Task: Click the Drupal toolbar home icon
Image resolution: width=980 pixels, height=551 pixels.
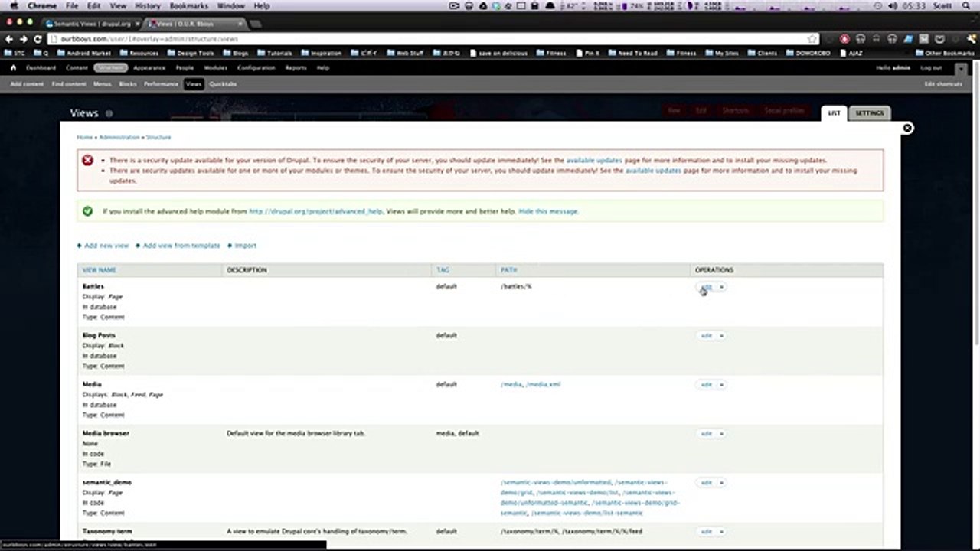Action: pyautogui.click(x=13, y=67)
